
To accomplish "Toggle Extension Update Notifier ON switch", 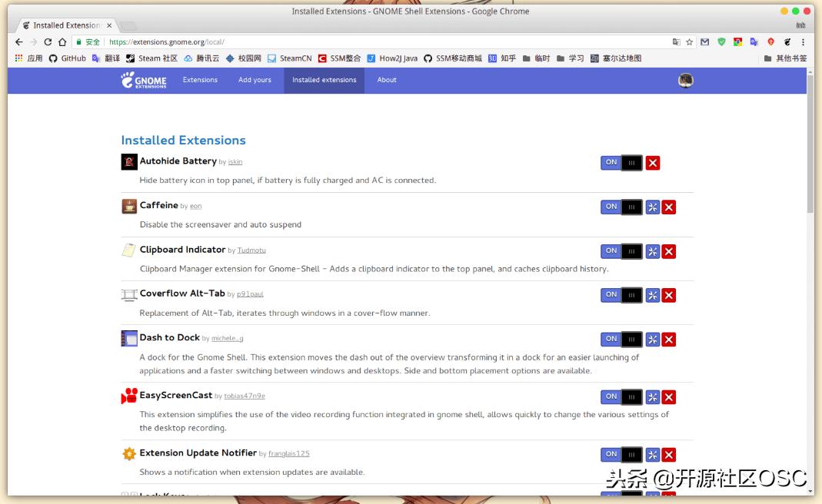I will [621, 455].
